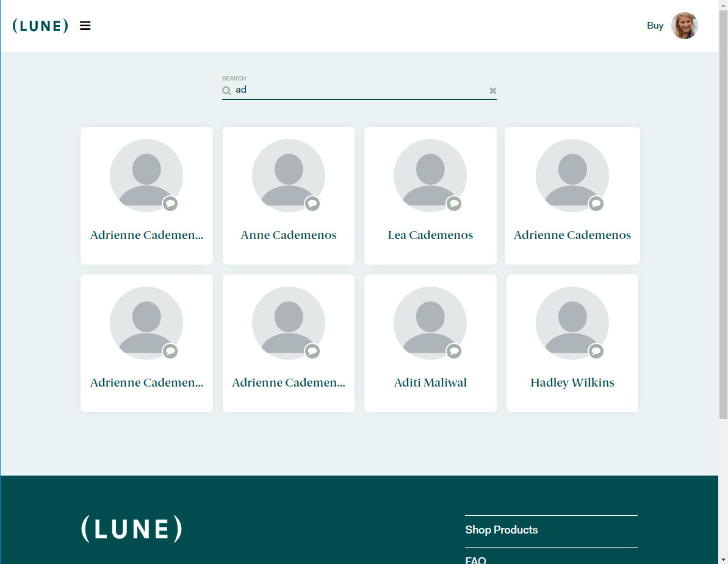The height and width of the screenshot is (564, 728).
Task: Open the profile photo in the header
Action: coord(684,26)
